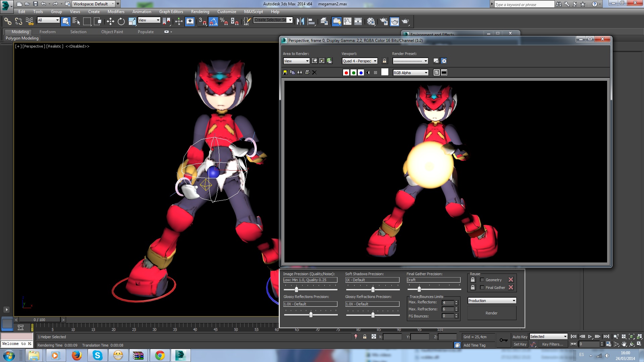Select the Rotate transform tool
The height and width of the screenshot is (362, 644).
(121, 21)
